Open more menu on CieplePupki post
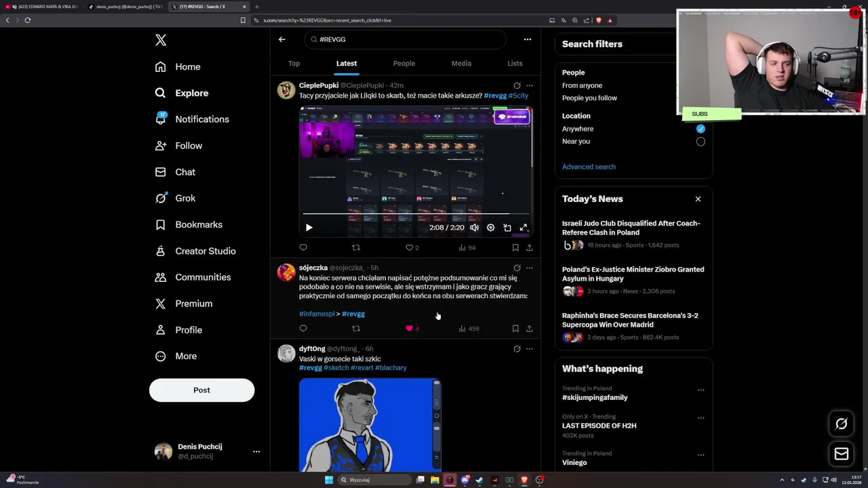 coord(530,85)
